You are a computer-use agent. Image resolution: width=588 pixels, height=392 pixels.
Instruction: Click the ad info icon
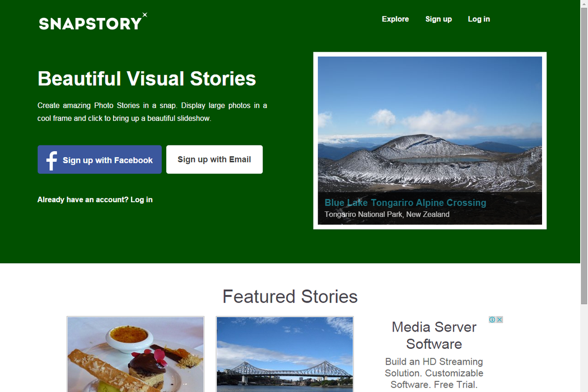(x=492, y=320)
